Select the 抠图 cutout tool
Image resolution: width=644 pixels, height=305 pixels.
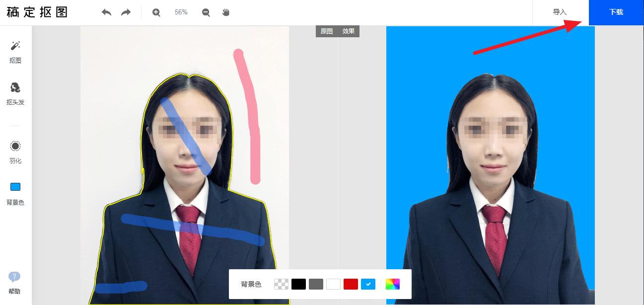15,50
